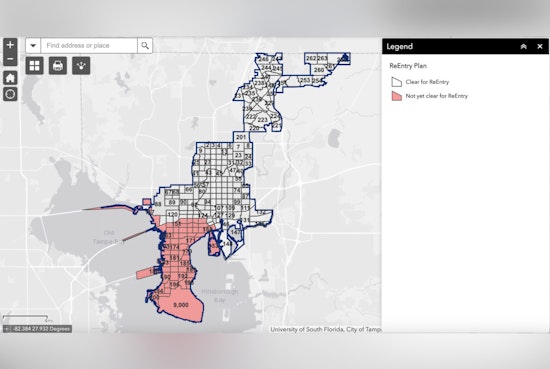The height and width of the screenshot is (369, 550).
Task: Select map zone 253
Action: pyautogui.click(x=305, y=80)
